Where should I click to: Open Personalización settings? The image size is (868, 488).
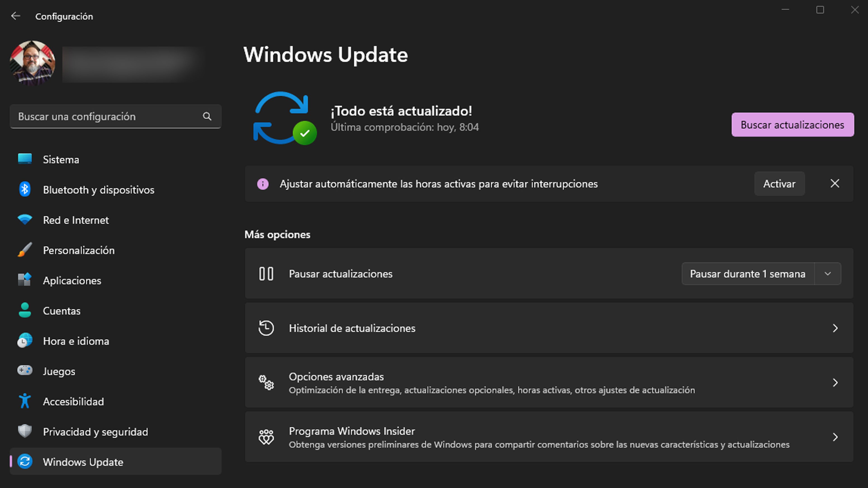tap(116, 250)
